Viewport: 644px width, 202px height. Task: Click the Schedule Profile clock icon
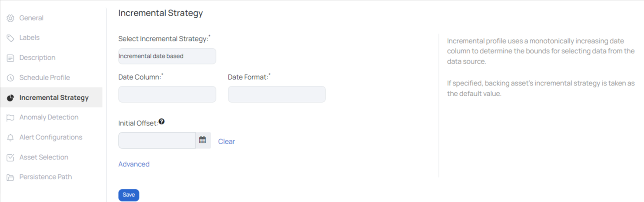[10, 78]
